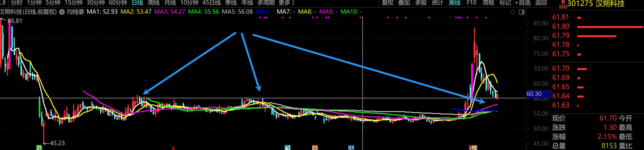
Task: Click the +自选 add to watchlist button
Action: point(522,3)
